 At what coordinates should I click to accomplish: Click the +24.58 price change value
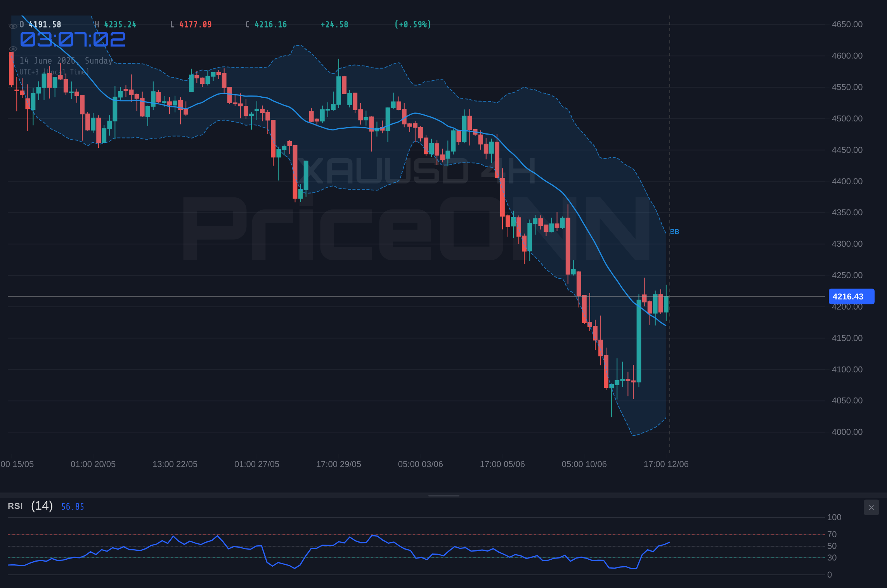coord(334,24)
